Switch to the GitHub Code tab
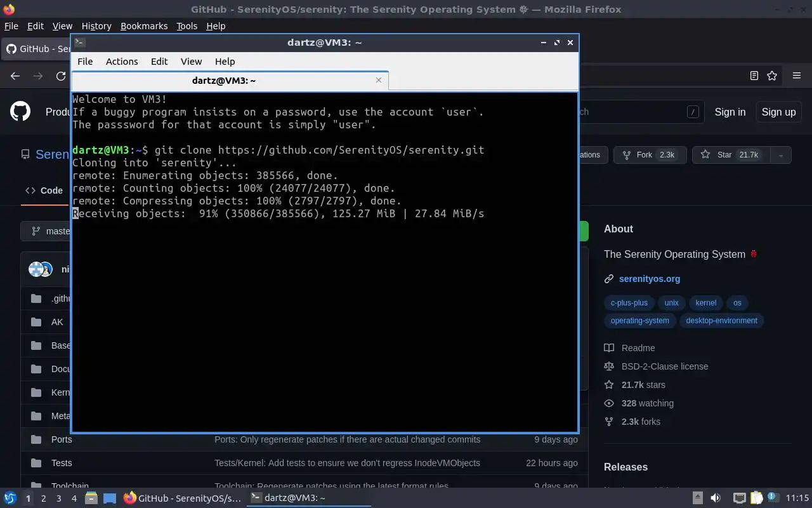This screenshot has width=812, height=508. click(44, 190)
